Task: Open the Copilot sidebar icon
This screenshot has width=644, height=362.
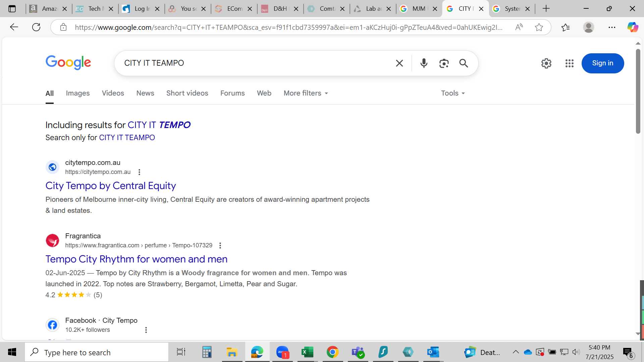Action: point(633,27)
